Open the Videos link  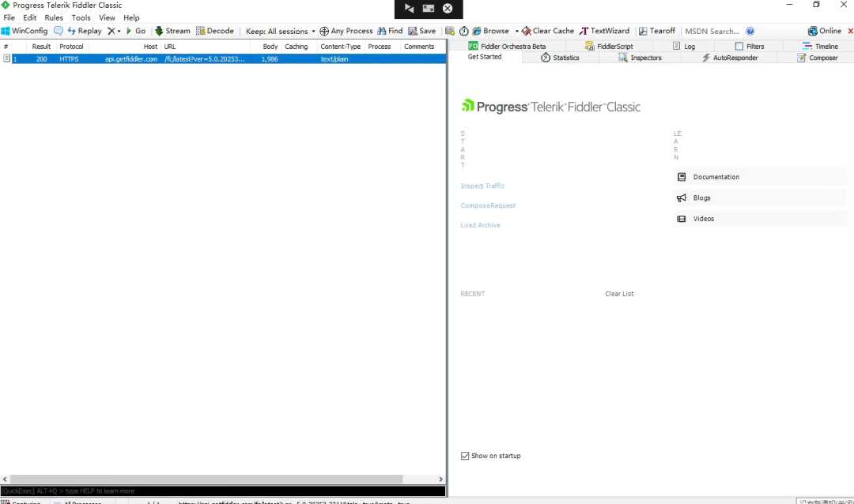(x=761, y=219)
